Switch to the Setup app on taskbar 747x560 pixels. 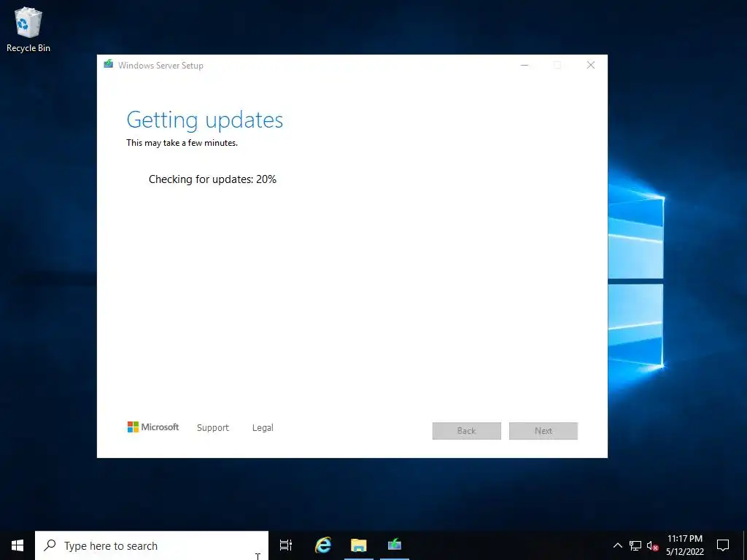click(x=395, y=545)
